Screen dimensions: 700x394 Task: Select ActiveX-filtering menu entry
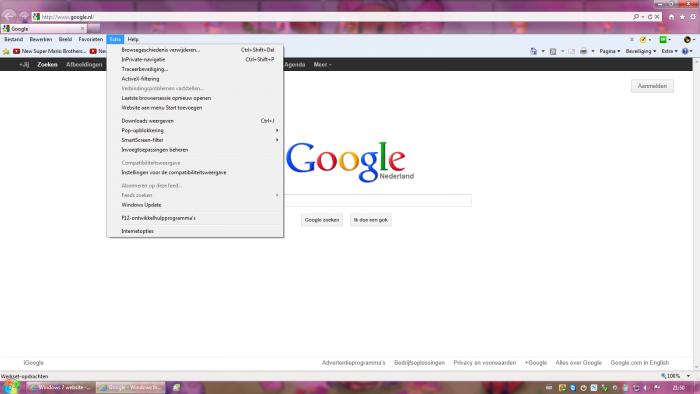195,79
